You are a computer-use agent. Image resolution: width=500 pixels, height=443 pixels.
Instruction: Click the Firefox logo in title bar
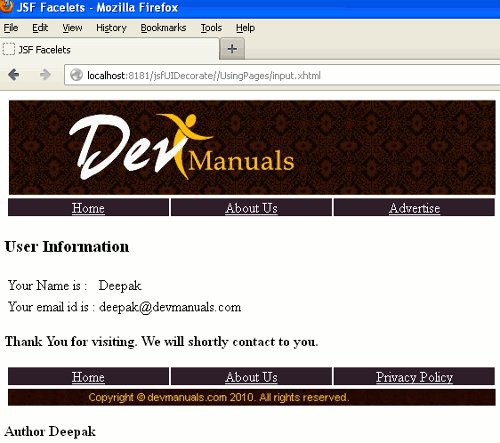click(6, 6)
